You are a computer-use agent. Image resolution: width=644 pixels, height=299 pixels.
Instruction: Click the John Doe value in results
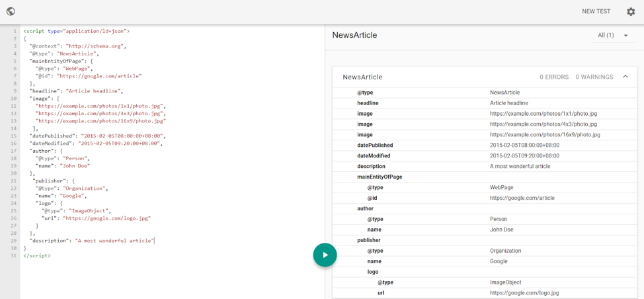[501, 230]
